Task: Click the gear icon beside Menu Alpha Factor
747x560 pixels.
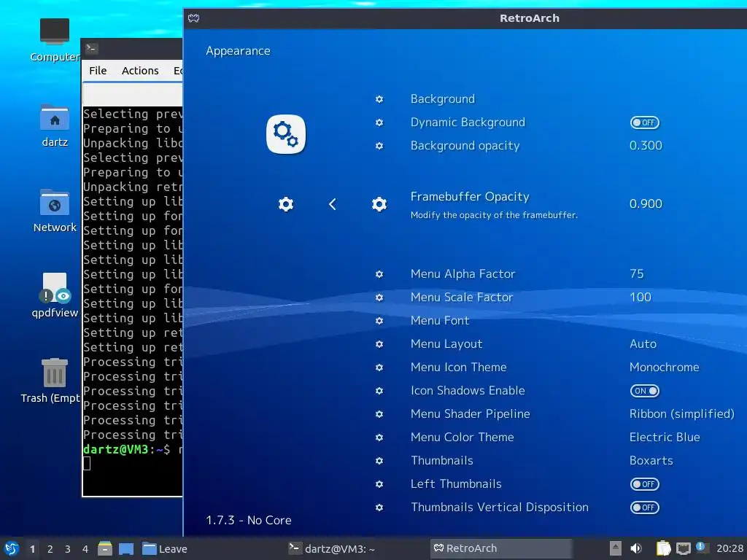Action: pyautogui.click(x=379, y=274)
